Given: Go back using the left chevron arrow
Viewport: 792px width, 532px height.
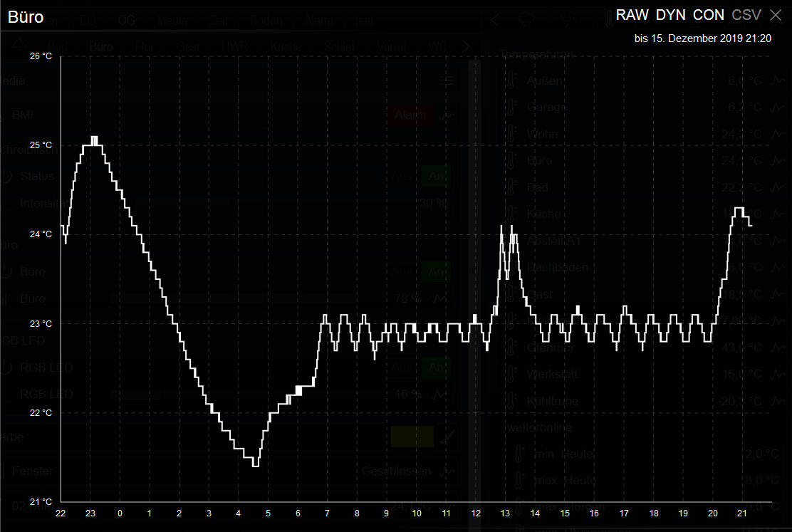Looking at the screenshot, I should [x=496, y=20].
